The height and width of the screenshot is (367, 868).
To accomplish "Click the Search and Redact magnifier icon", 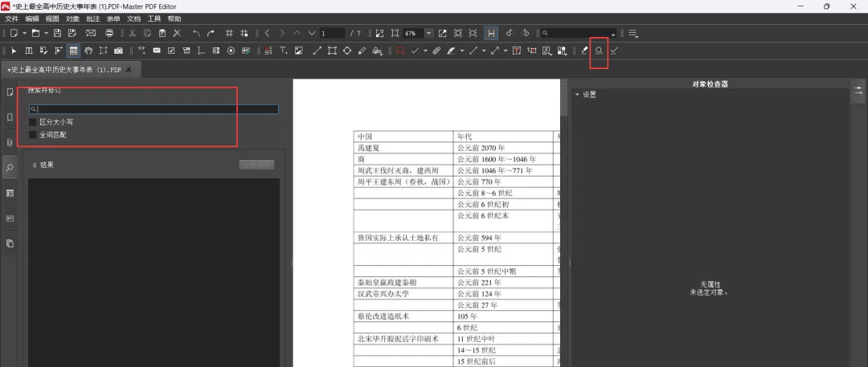I will point(599,51).
